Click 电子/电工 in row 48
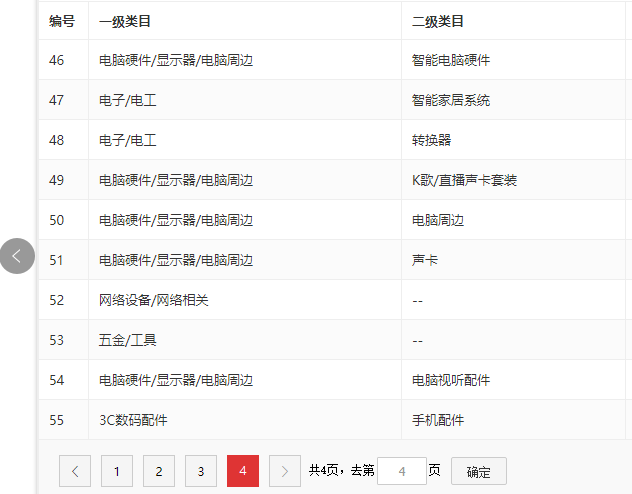The width and height of the screenshot is (632, 494). [x=128, y=140]
